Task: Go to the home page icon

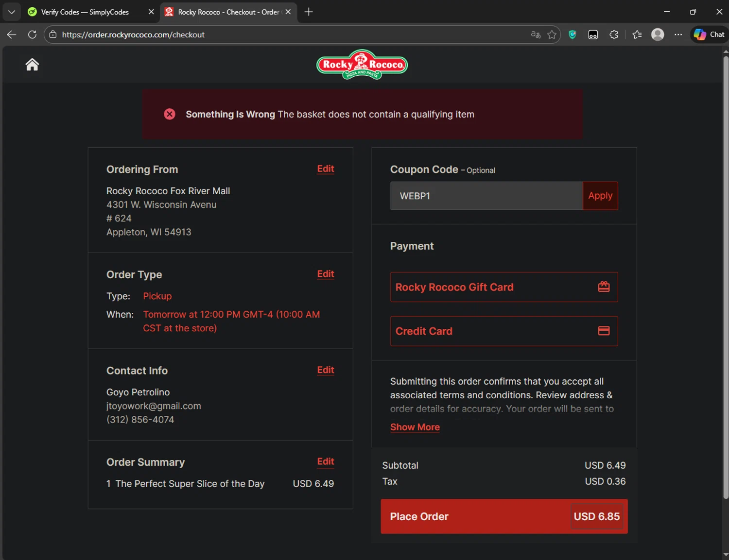Action: pyautogui.click(x=32, y=65)
